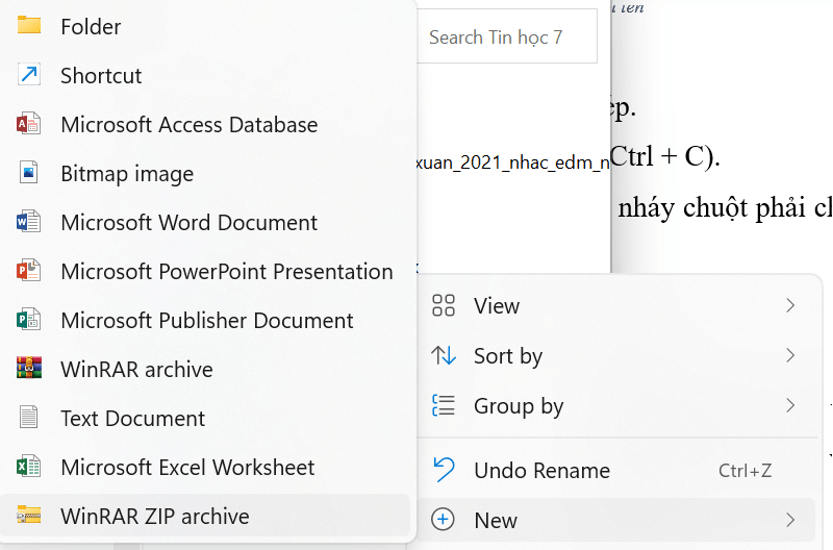Viewport: 833px width, 550px height.
Task: Click the Search Tin học 7 field
Action: [505, 38]
